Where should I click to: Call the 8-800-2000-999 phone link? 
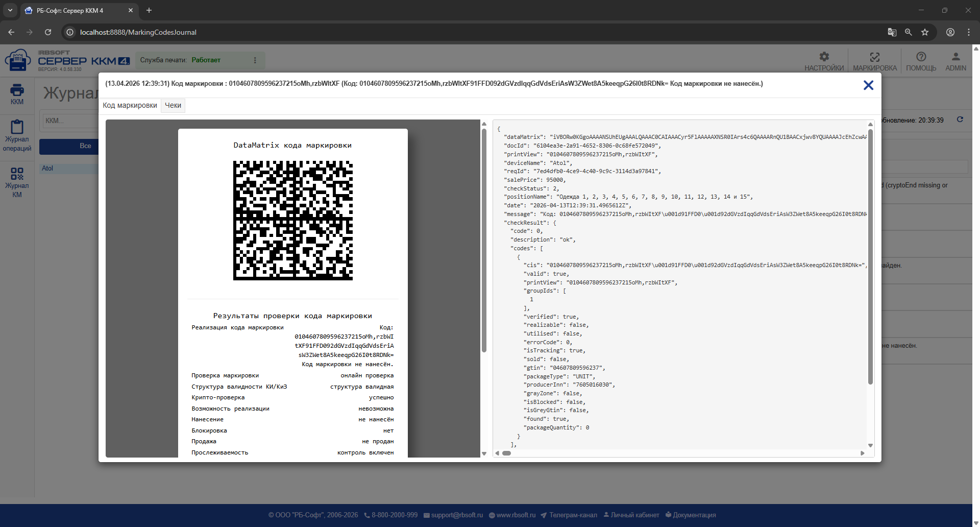coord(390,515)
